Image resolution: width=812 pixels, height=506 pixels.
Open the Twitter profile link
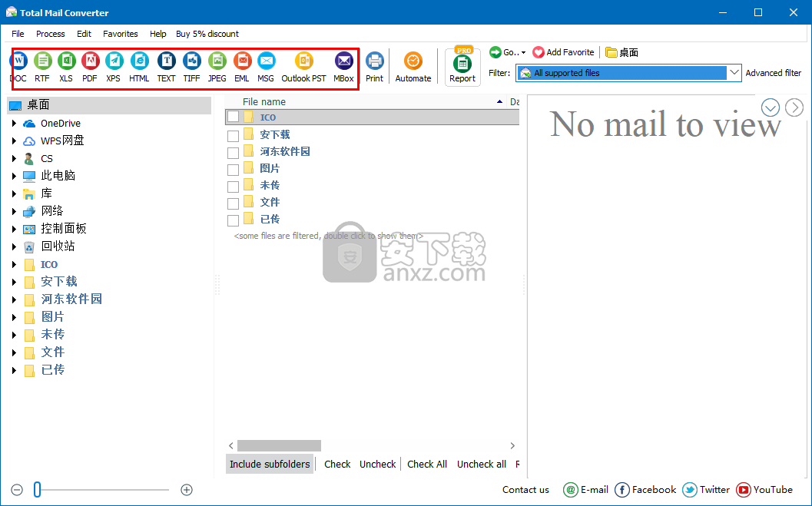click(706, 489)
